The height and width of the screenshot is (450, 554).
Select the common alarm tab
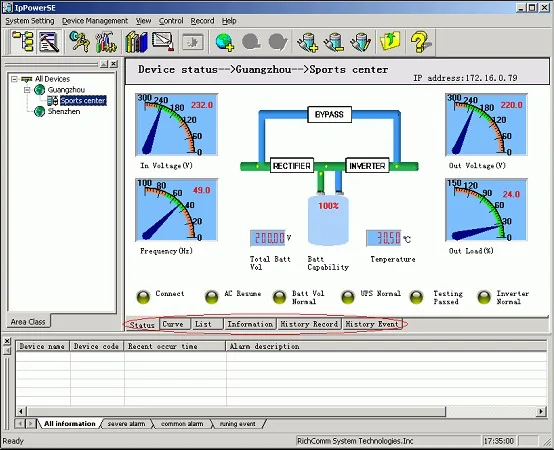click(182, 424)
